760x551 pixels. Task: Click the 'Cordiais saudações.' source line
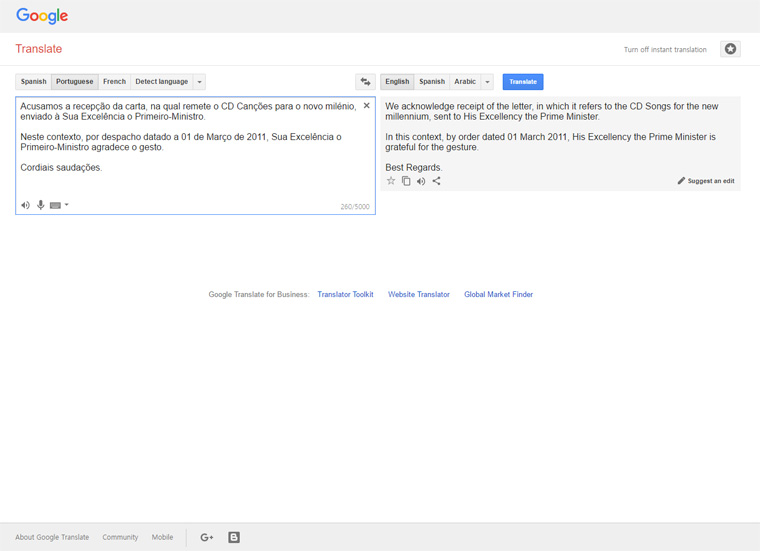tap(61, 168)
